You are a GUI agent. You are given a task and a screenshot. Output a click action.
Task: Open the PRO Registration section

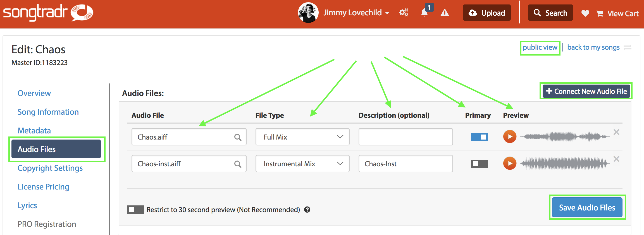pyautogui.click(x=47, y=224)
